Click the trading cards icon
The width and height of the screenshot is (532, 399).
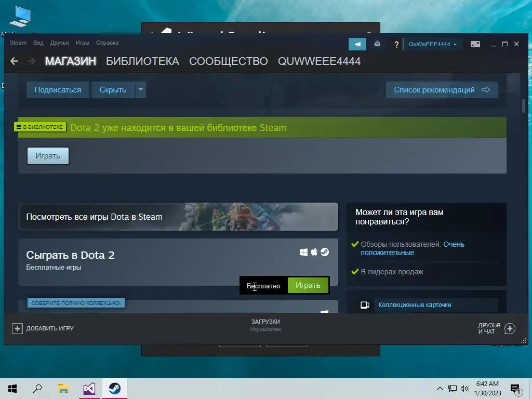tap(365, 305)
